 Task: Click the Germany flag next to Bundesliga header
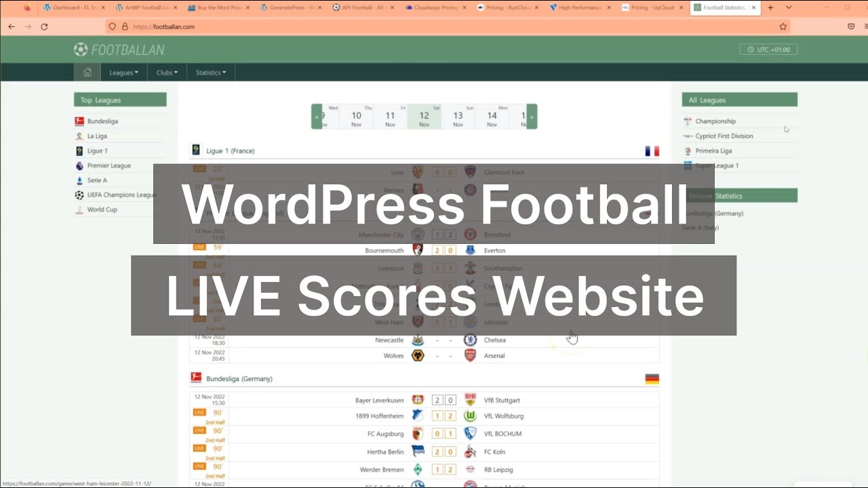coord(652,379)
